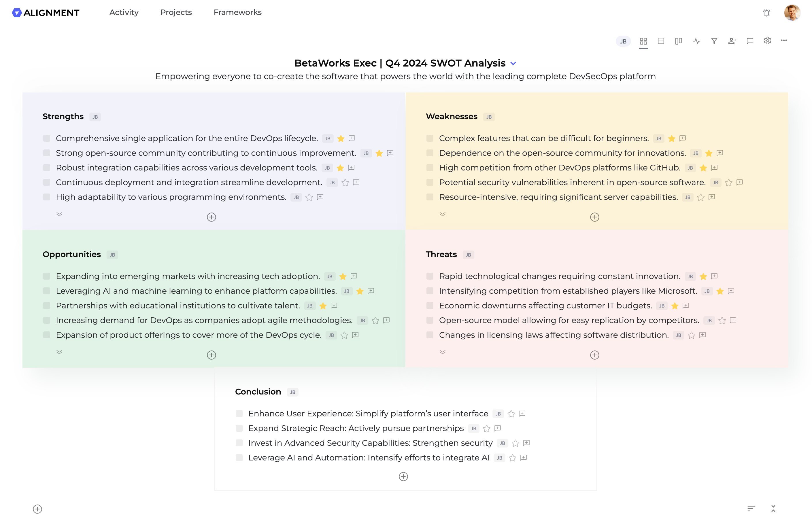
Task: Switch to columns board view
Action: (x=679, y=41)
